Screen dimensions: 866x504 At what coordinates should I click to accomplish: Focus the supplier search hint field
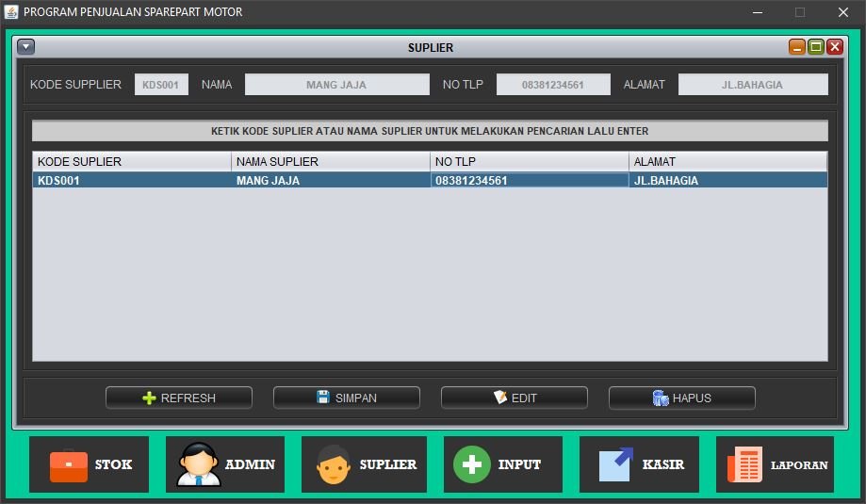430,131
